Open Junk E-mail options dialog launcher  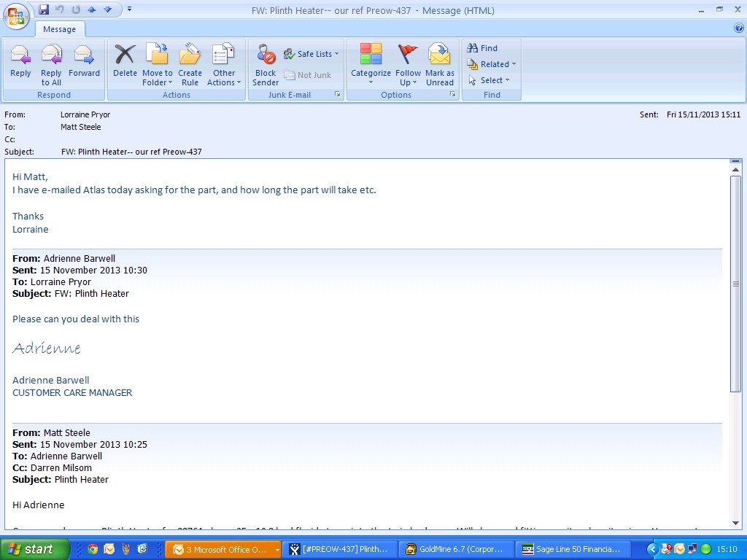337,94
